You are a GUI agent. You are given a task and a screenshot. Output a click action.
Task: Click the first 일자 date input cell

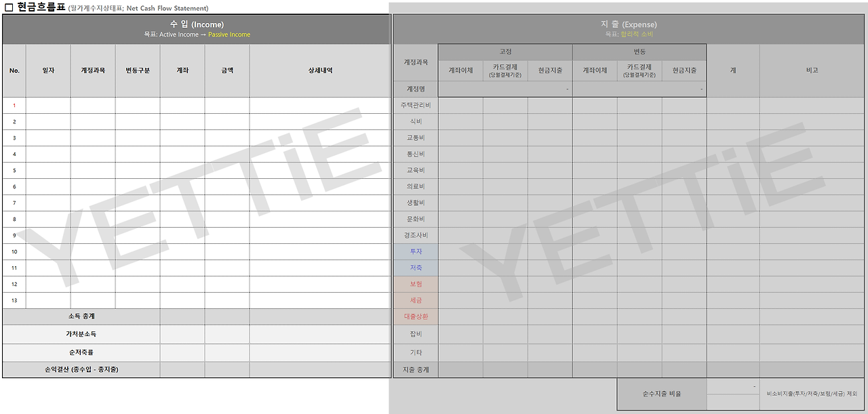pyautogui.click(x=47, y=105)
